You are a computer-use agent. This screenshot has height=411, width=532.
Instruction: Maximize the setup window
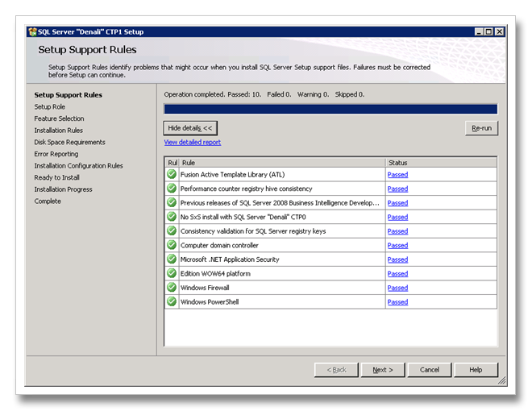point(488,32)
